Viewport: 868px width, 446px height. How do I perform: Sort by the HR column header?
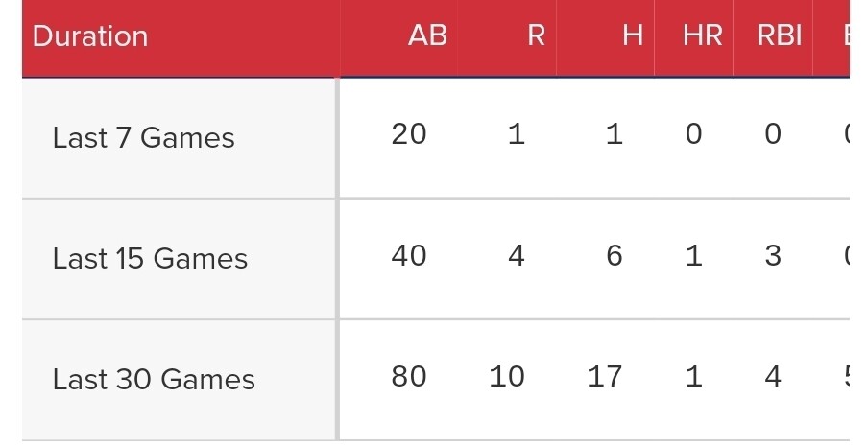coord(703,35)
